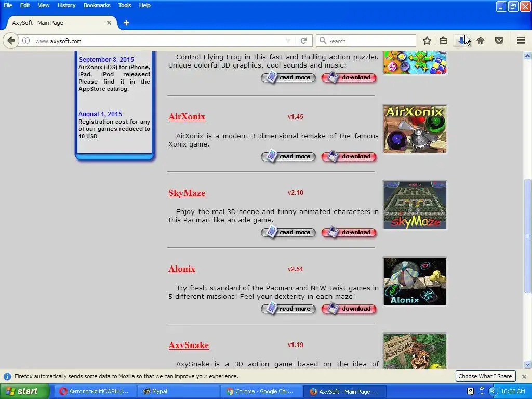This screenshot has height=399, width=532.
Task: Dismiss the Firefox data notification bar
Action: pos(524,377)
